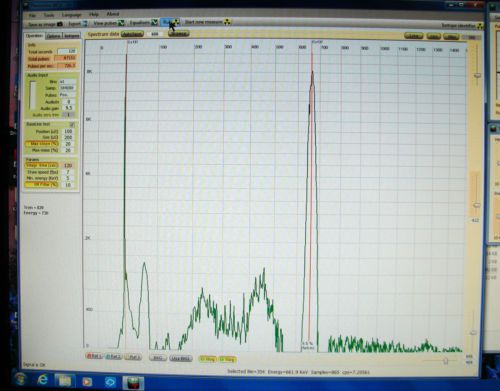Viewport: 500px width, 391px height.
Task: Click the Export toolbar icon
Action: coord(85,23)
